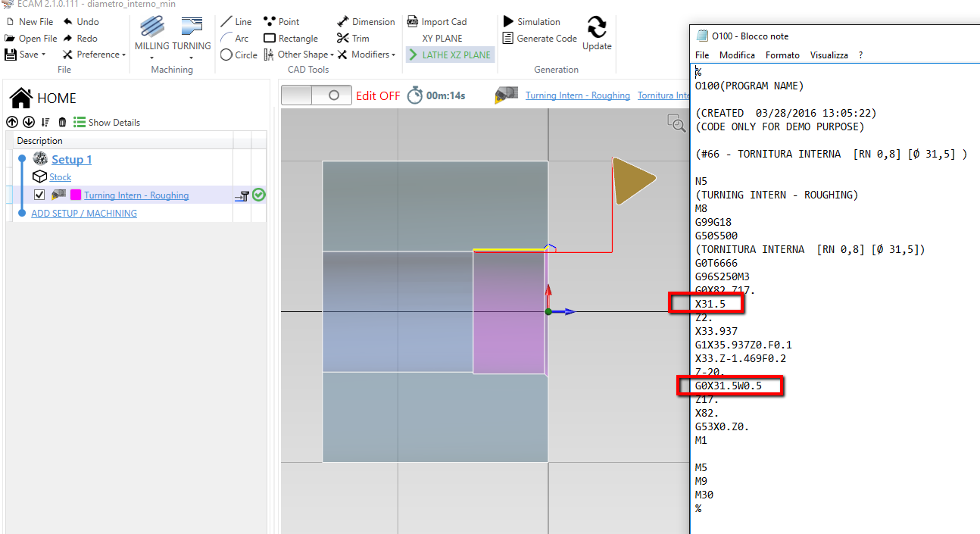The image size is (980, 534).
Task: Undo the last action
Action: pos(81,22)
